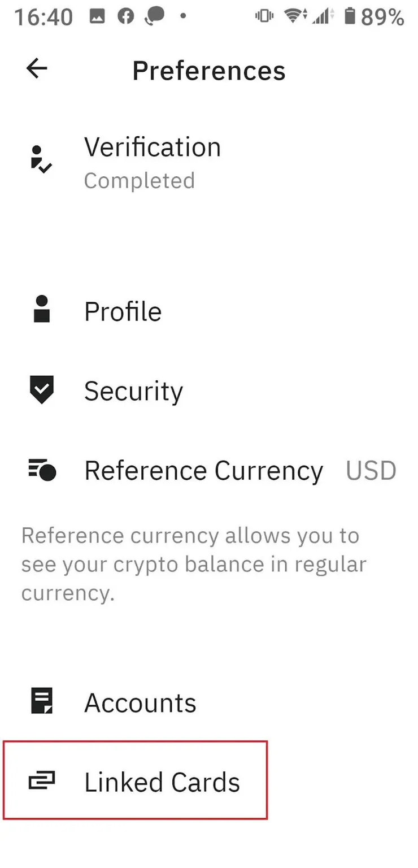
Task: Tap the back arrow icon
Action: pyautogui.click(x=37, y=70)
